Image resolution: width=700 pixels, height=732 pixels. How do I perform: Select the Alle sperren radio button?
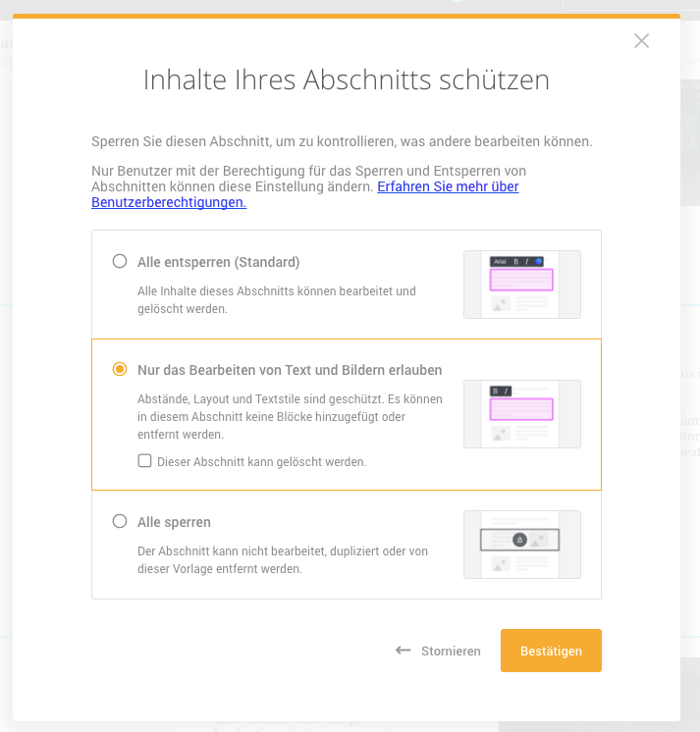[x=120, y=521]
